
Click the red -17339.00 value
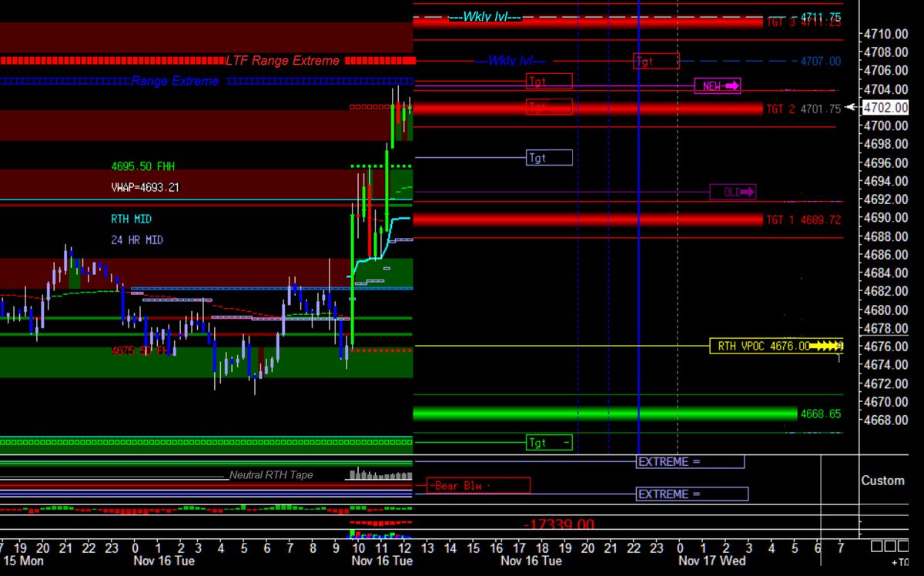[x=559, y=524]
